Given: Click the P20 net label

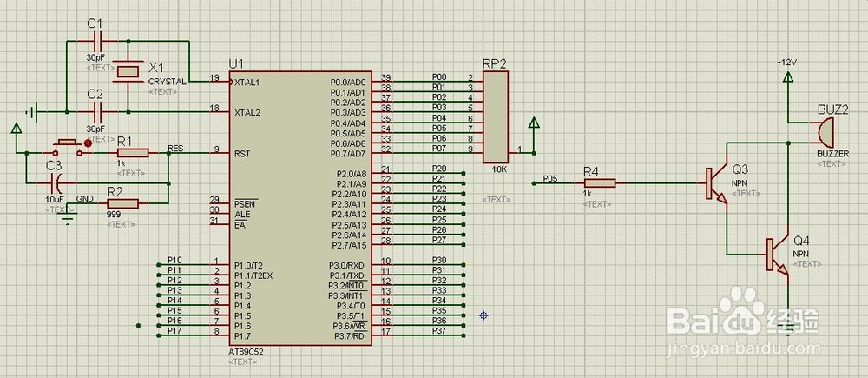Looking at the screenshot, I should click(439, 169).
